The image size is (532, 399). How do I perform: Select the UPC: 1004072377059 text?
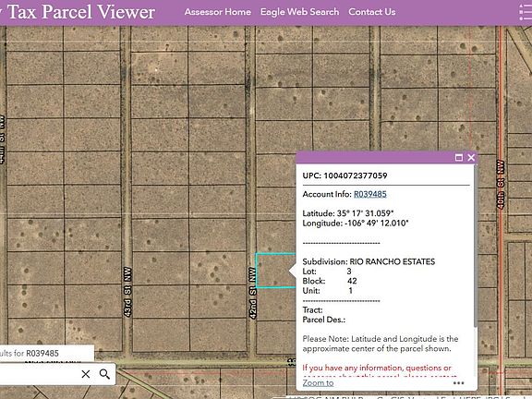(345, 175)
